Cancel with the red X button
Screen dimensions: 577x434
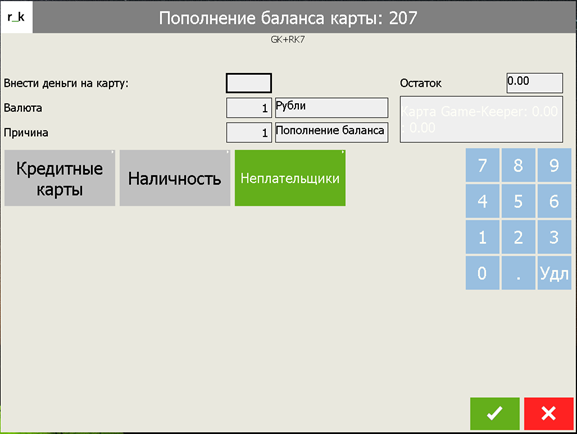pos(549,413)
